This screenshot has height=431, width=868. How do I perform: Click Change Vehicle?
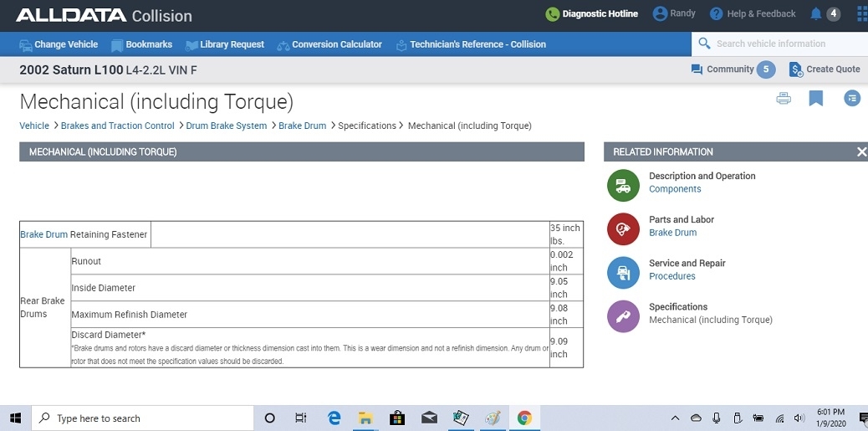coord(59,44)
